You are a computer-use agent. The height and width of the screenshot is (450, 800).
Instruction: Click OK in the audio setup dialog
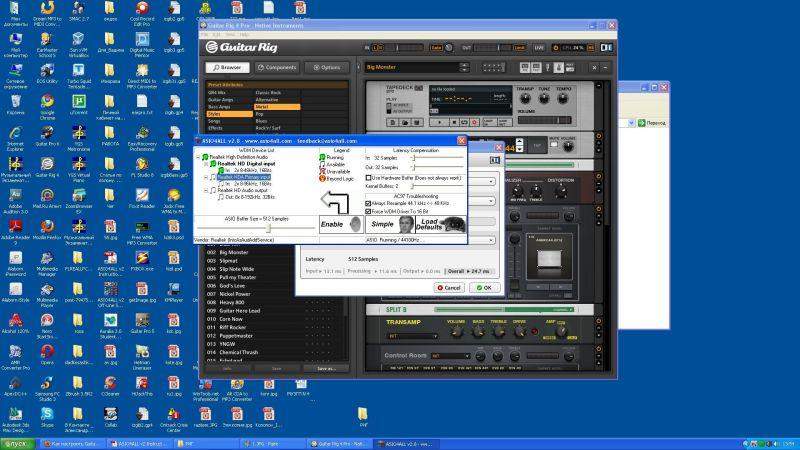(484, 288)
